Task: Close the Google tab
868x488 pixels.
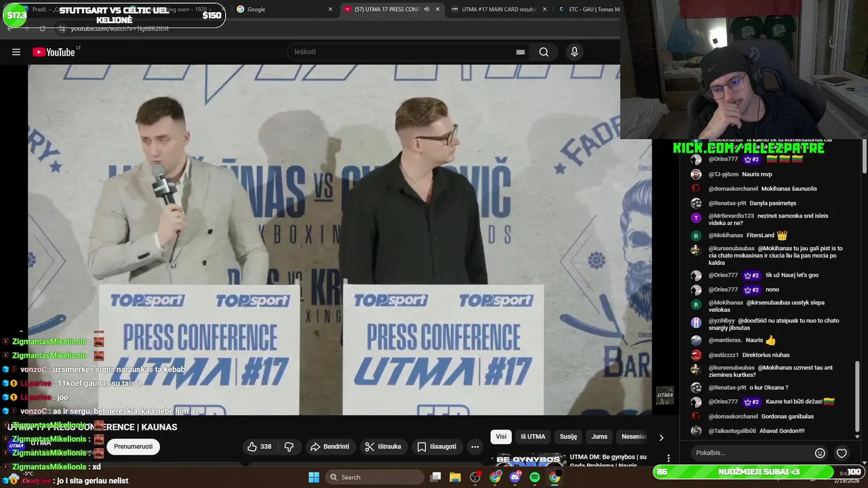Action: [330, 9]
